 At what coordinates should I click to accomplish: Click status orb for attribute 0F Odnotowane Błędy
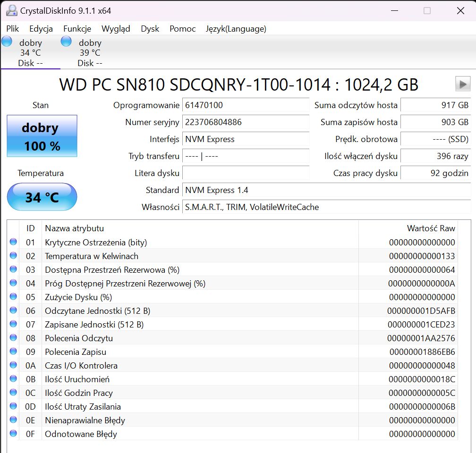(13, 433)
